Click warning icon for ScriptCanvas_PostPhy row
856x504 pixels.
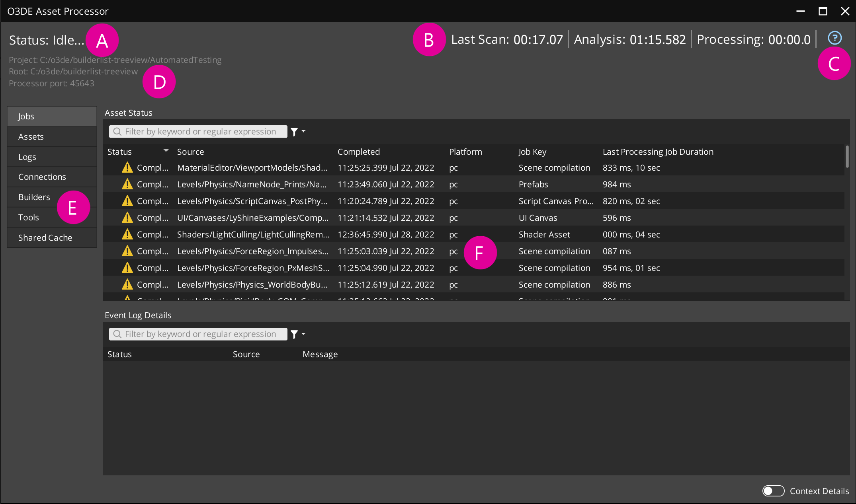(127, 201)
